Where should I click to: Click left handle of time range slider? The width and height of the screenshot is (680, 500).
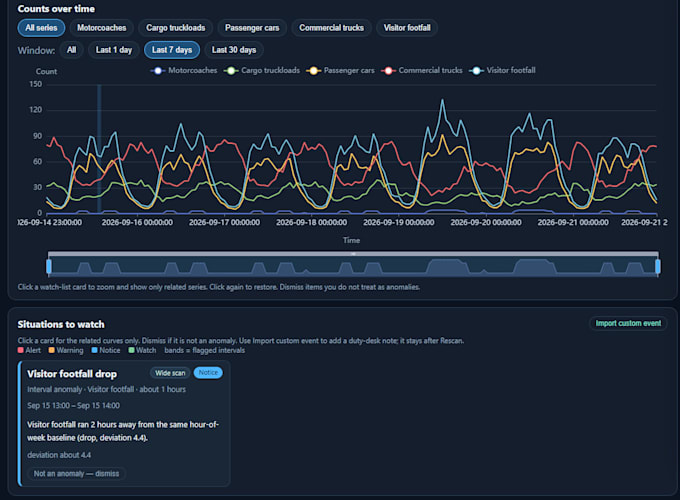pyautogui.click(x=49, y=266)
